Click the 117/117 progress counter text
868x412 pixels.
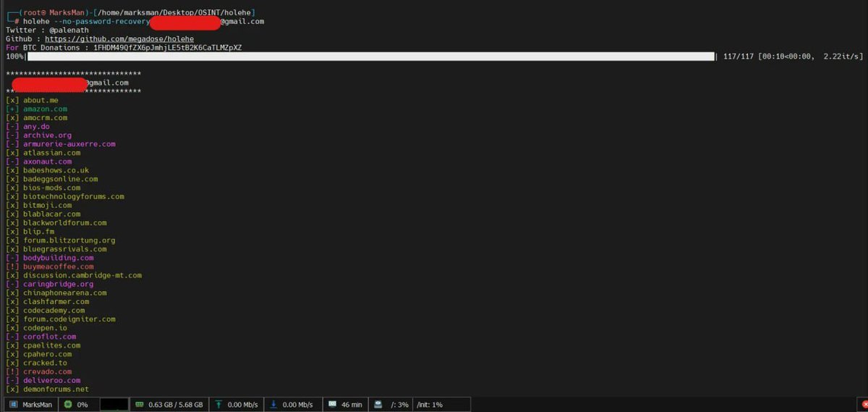point(738,56)
